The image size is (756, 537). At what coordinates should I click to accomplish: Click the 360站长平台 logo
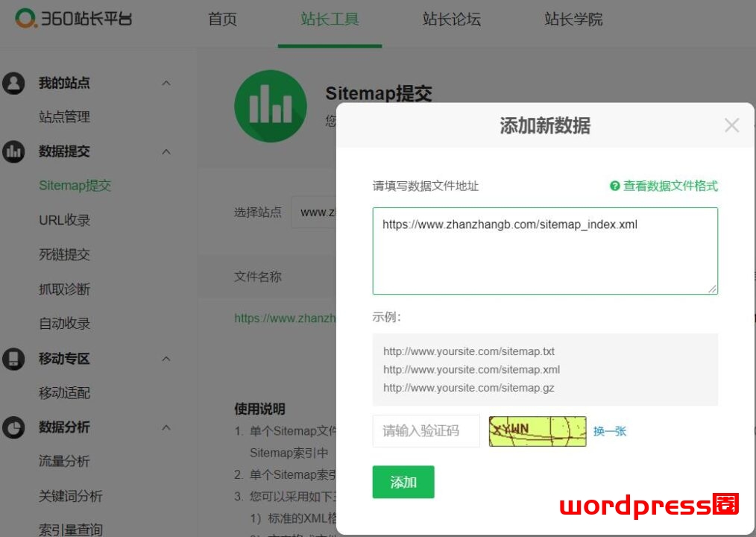(73, 19)
